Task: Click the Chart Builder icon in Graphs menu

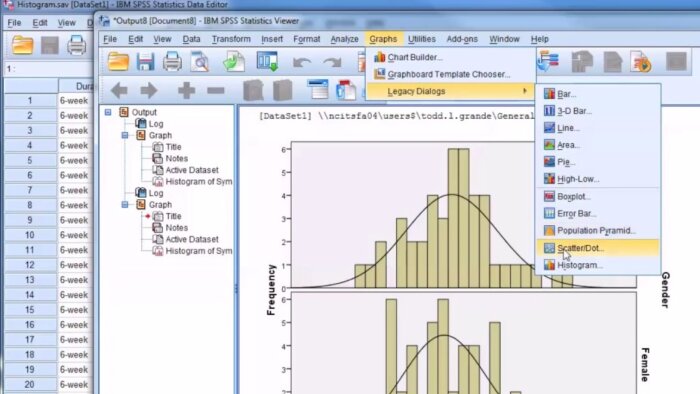Action: click(379, 57)
